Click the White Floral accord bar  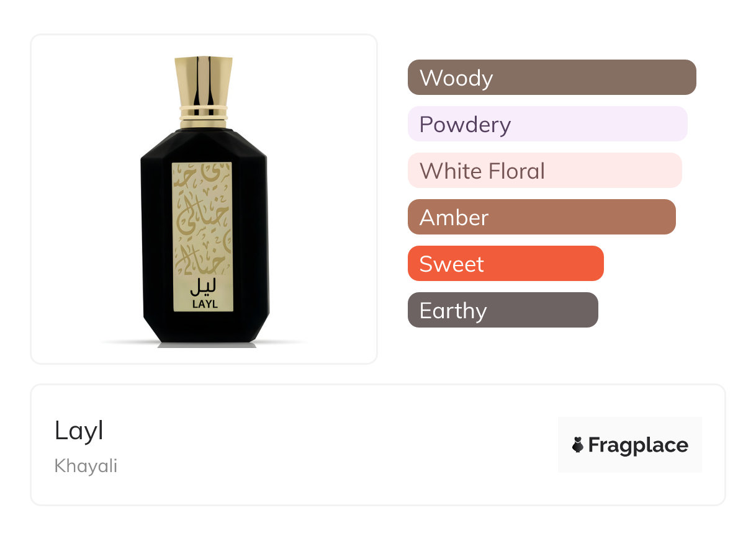544,171
